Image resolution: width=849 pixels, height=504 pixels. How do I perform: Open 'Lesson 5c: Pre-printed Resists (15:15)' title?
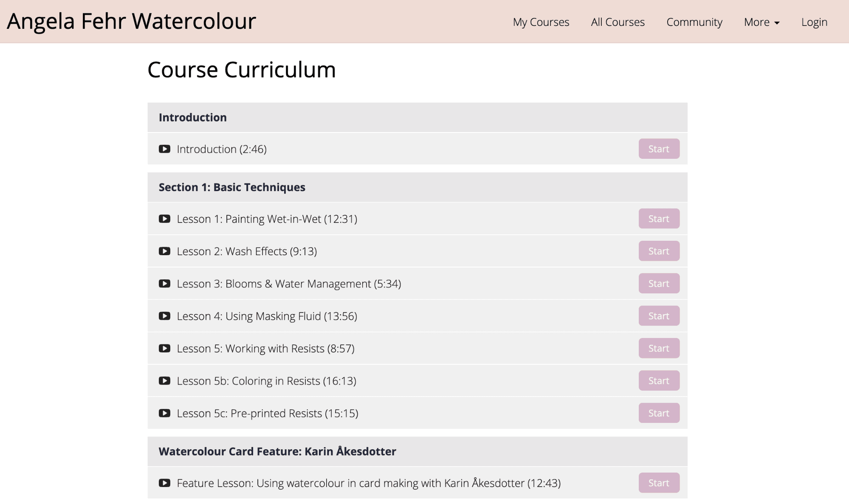(x=268, y=414)
